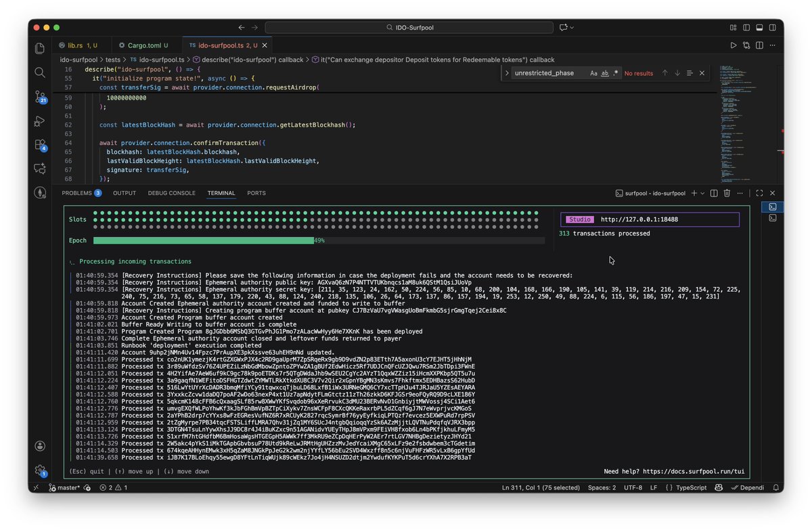The image size is (812, 530).
Task: Change UTF-8 file encoding in status bar
Action: tap(633, 487)
